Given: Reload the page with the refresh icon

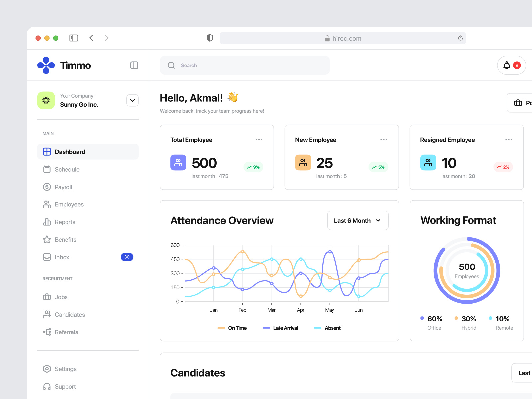Looking at the screenshot, I should click(x=460, y=38).
